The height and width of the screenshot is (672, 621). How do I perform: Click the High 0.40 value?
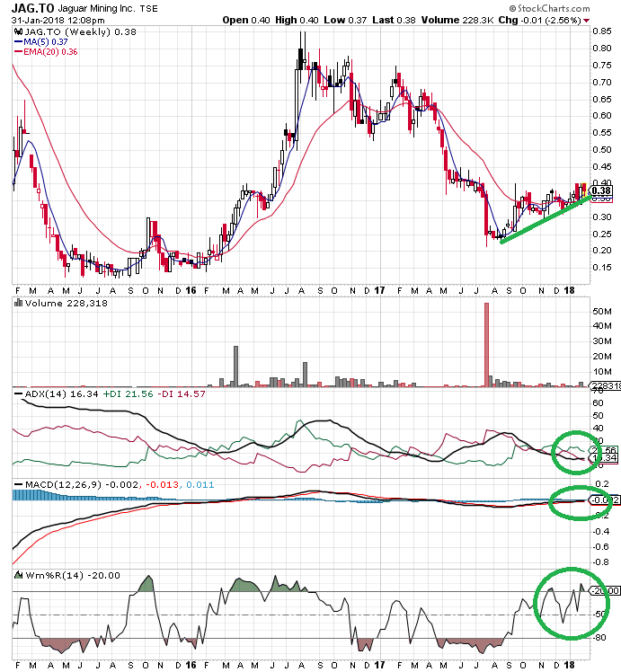pos(297,20)
